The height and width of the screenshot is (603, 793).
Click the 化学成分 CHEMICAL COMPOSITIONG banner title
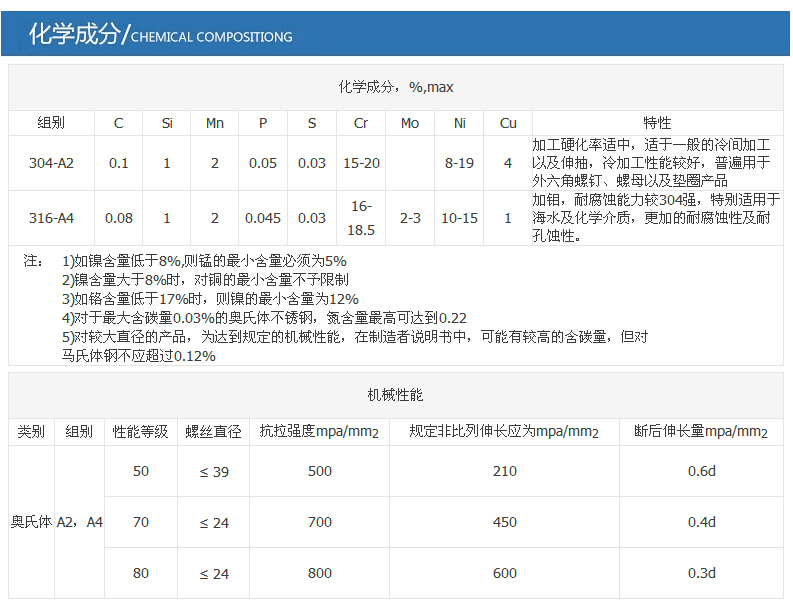[x=160, y=36]
